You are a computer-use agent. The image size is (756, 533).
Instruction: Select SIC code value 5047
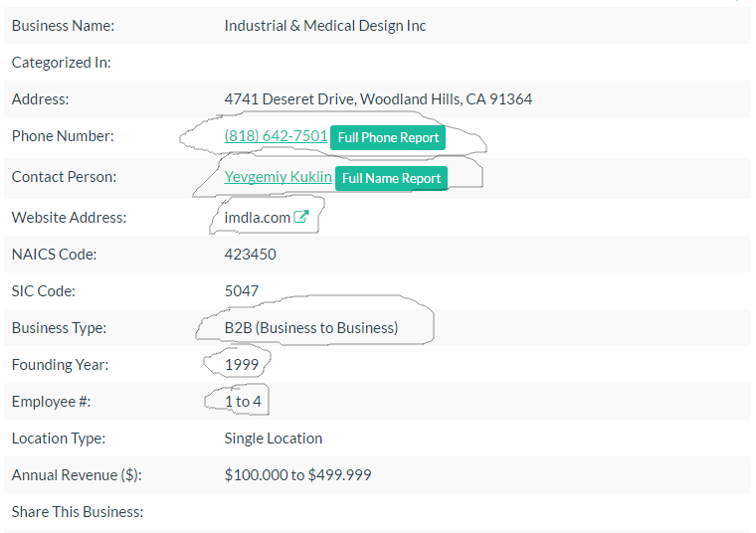[242, 291]
